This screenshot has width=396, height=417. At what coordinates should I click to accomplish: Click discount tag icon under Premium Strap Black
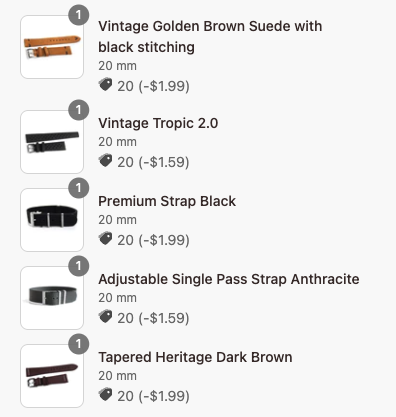tap(105, 239)
